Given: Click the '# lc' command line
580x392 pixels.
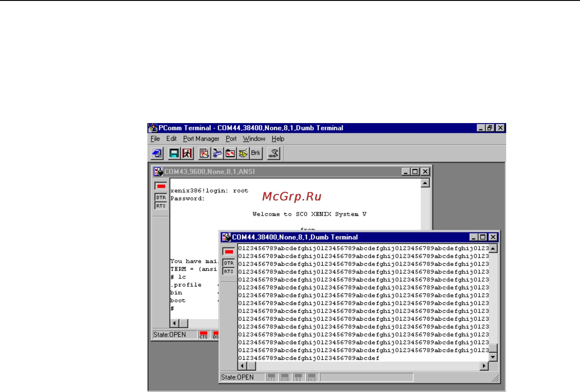Looking at the screenshot, I should [x=178, y=277].
